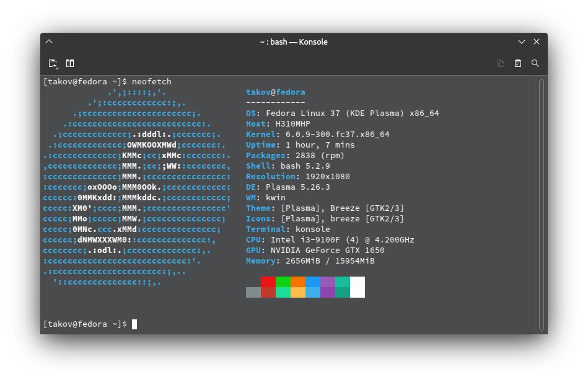Click the 'Resolution: 1920x1080' line

point(298,176)
